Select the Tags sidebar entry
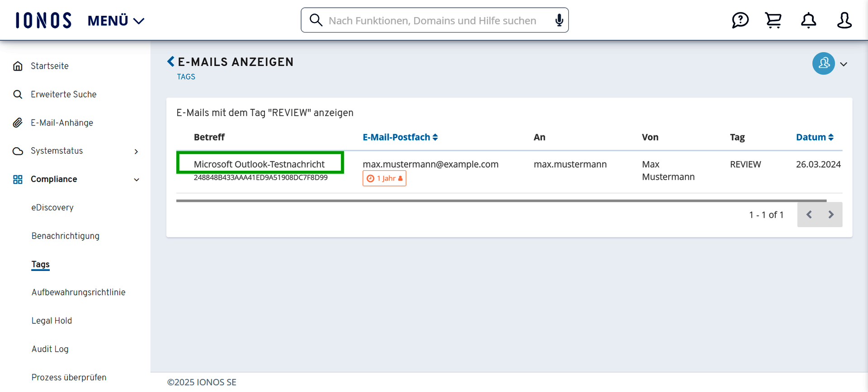Screen dimensions: 868x392 coord(41,264)
